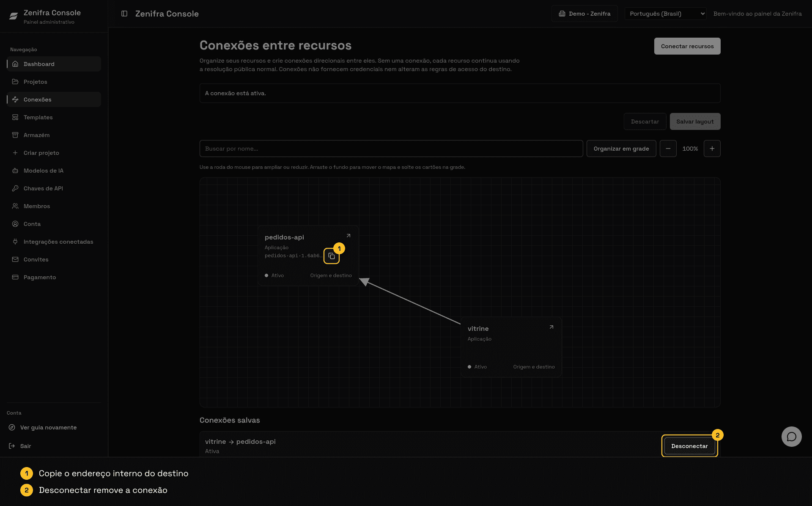Click the people icon for Membros
Viewport: 812px width, 506px height.
[x=15, y=206]
